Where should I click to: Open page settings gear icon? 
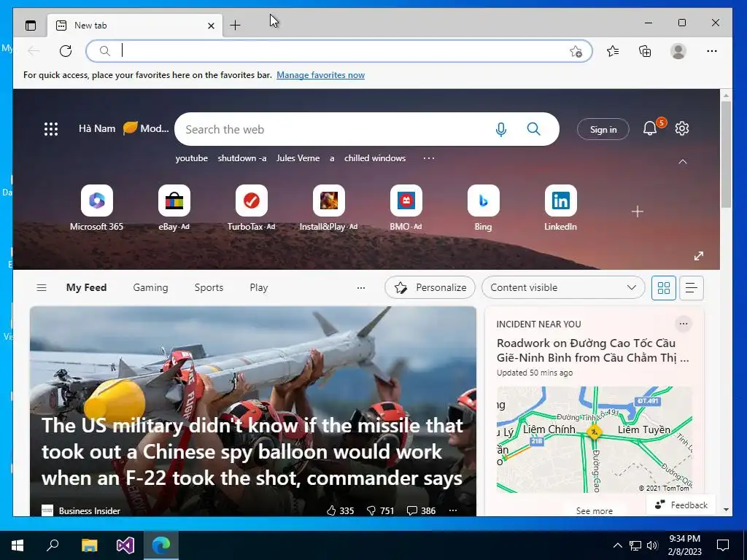[682, 128]
